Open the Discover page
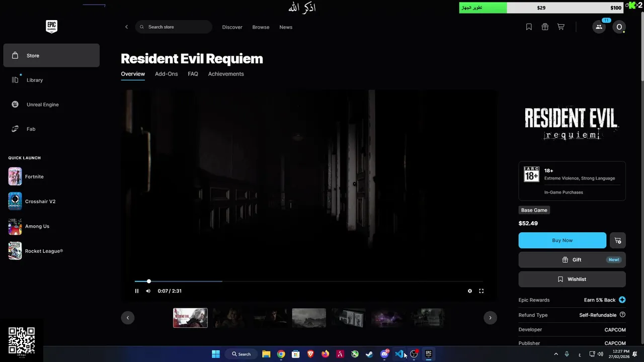The image size is (644, 362). 232,27
